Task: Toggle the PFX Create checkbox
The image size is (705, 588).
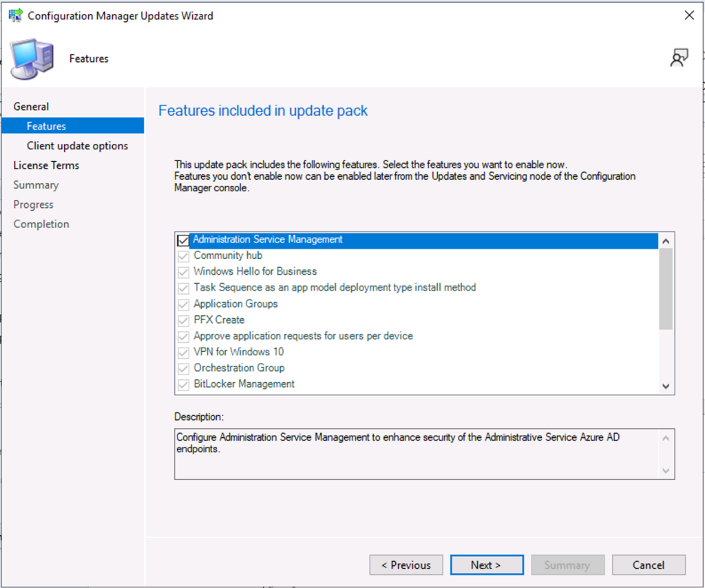Action: [x=183, y=321]
